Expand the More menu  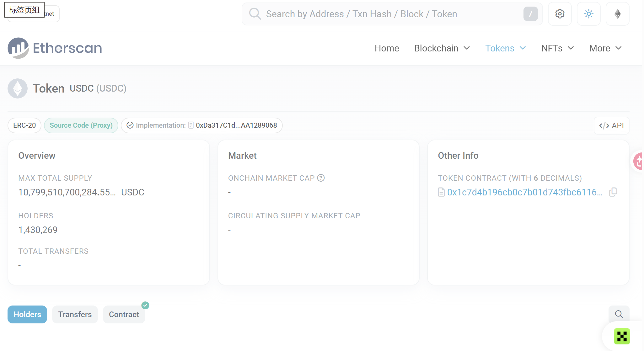[x=605, y=48]
